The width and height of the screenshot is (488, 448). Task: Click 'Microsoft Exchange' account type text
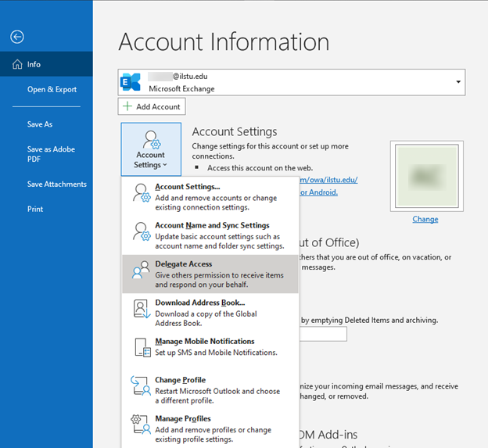[x=181, y=88]
